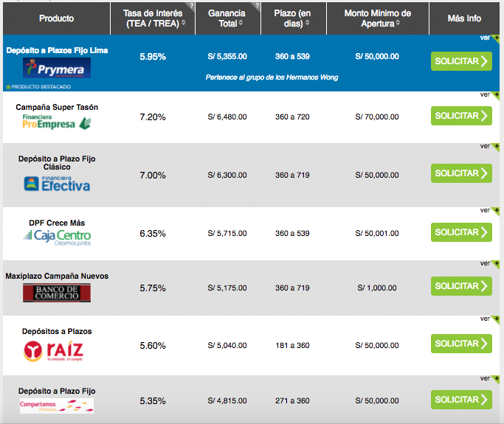Click SOLICITAR for Raíz Depósitos a Plazos
The image size is (504, 424).
461,344
